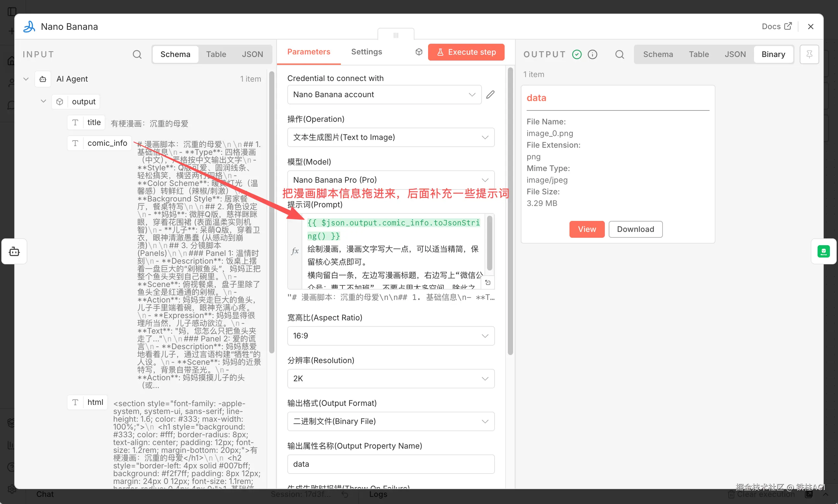Open the 模型(Model) dropdown
The height and width of the screenshot is (504, 838).
coord(390,180)
